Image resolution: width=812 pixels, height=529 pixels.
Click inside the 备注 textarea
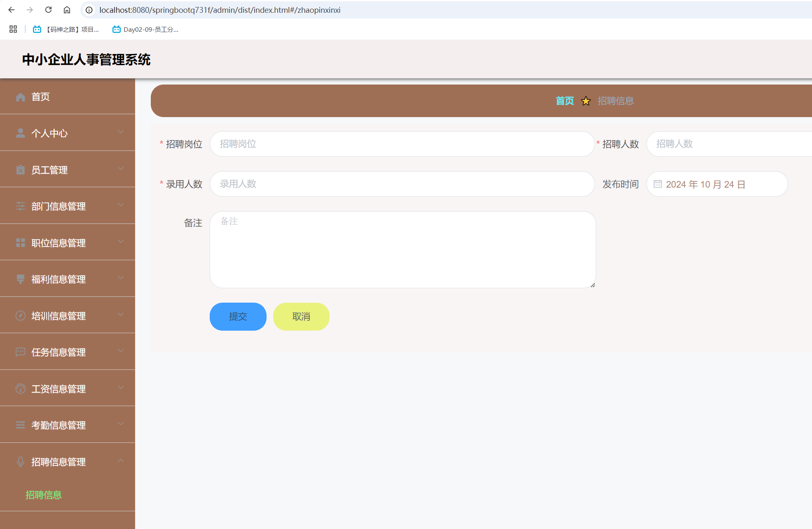tap(403, 249)
